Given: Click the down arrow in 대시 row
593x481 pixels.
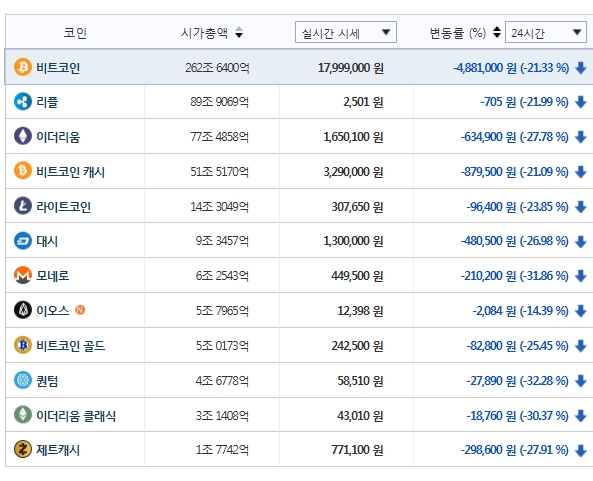Looking at the screenshot, I should pyautogui.click(x=581, y=241).
